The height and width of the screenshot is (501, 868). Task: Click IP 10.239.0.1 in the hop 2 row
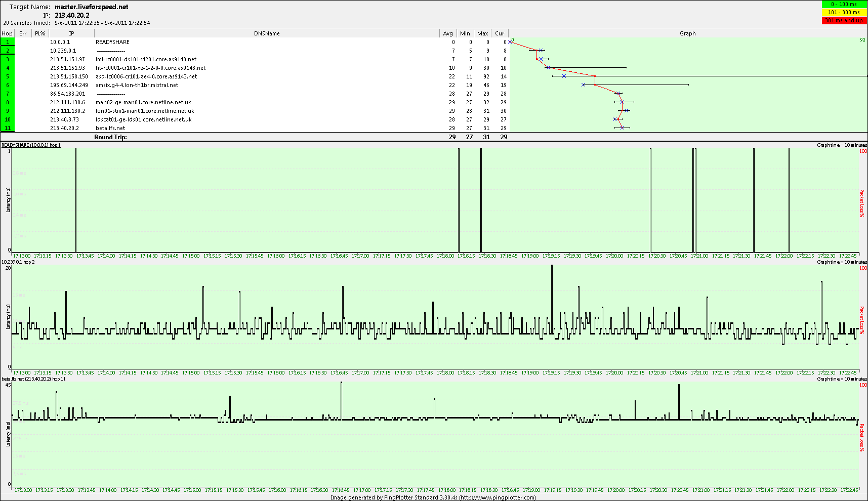63,51
